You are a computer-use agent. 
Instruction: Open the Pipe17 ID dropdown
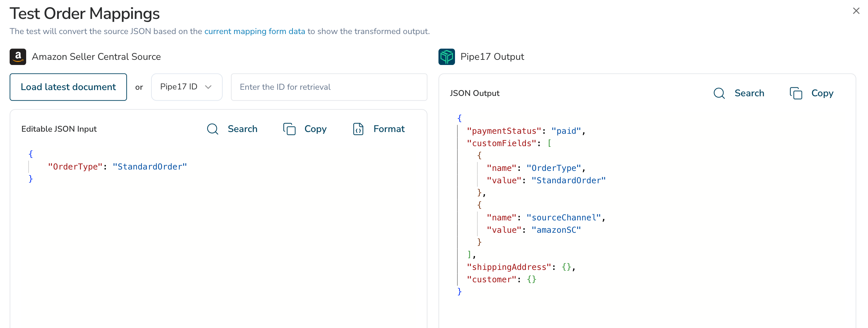click(x=187, y=87)
